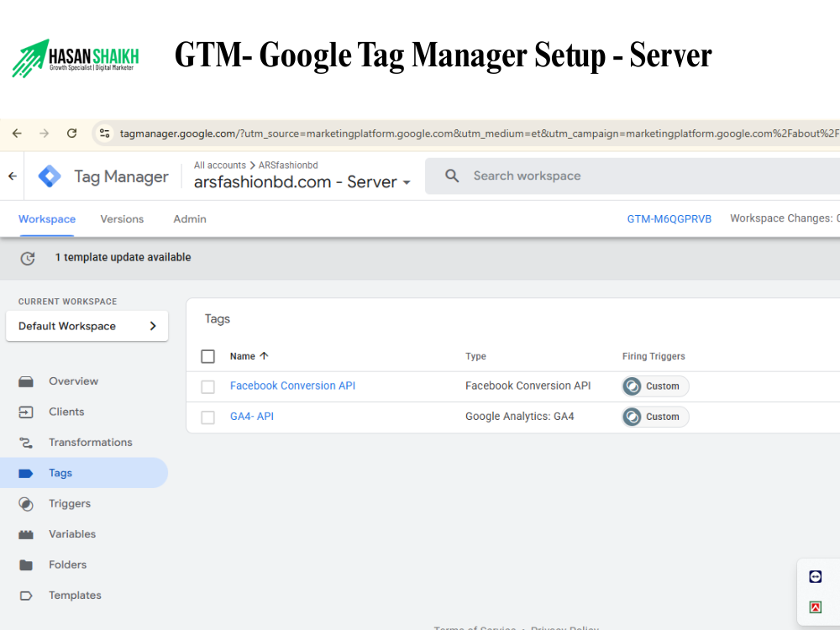Click the Tag Manager logo icon

(x=50, y=176)
